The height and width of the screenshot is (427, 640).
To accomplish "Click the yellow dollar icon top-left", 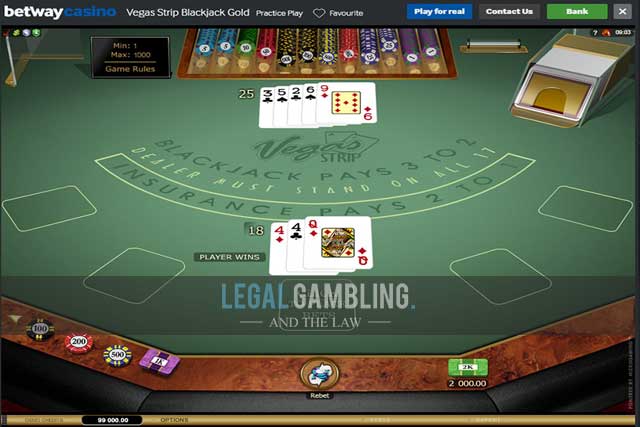I will [16, 33].
